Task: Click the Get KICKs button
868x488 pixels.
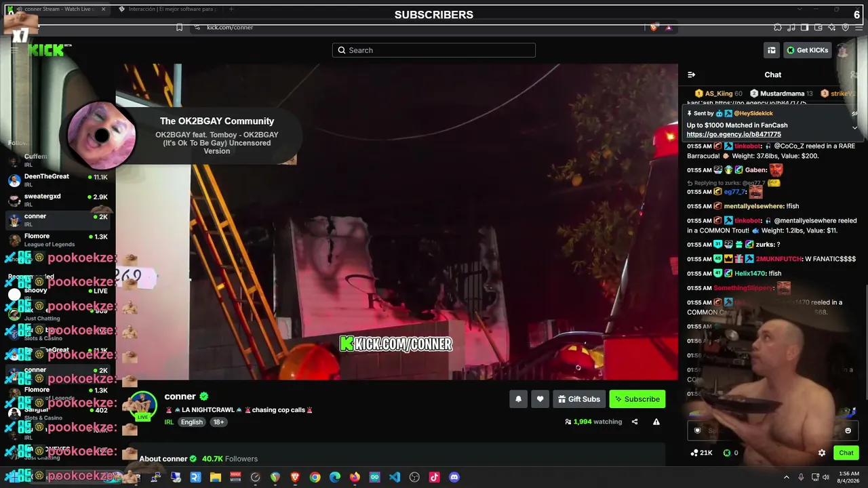Action: 808,50
